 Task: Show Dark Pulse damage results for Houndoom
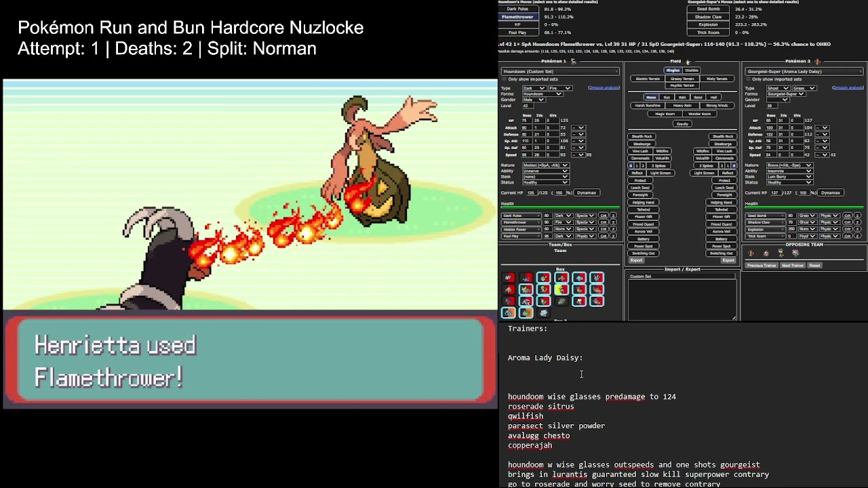pos(518,9)
